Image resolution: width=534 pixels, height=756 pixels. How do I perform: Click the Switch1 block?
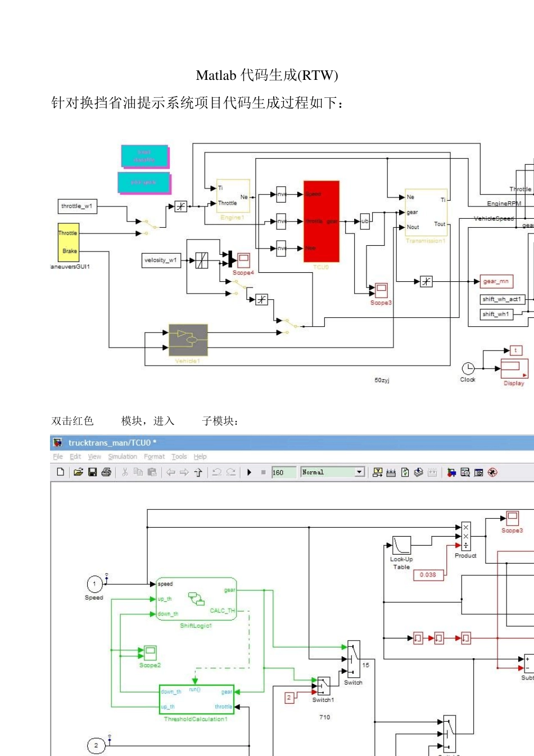pyautogui.click(x=324, y=686)
